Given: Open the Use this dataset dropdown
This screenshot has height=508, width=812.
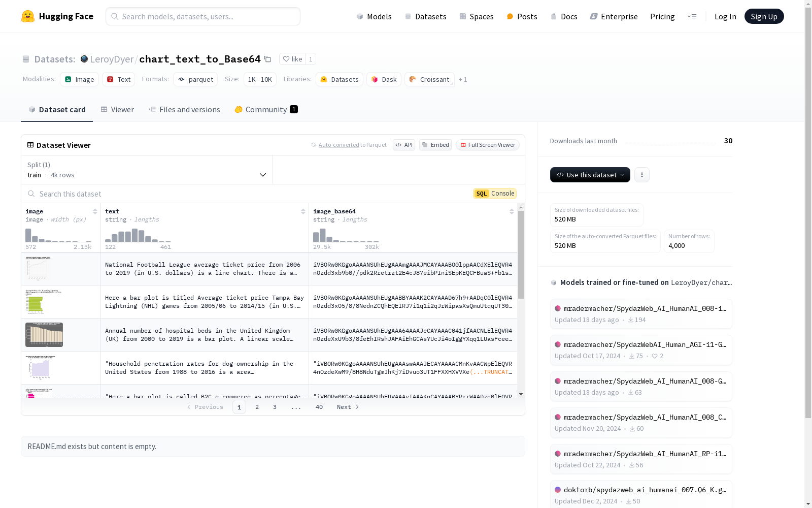Looking at the screenshot, I should (590, 175).
